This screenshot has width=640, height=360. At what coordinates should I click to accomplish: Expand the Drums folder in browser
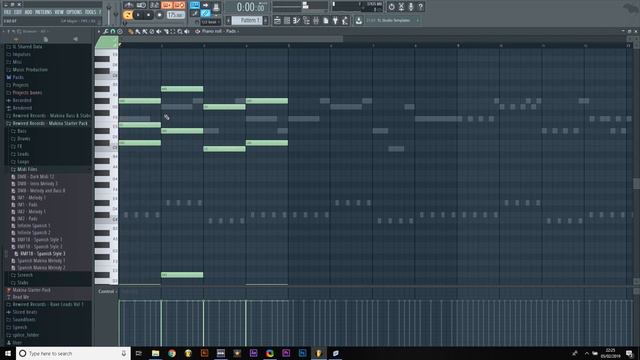[x=23, y=139]
